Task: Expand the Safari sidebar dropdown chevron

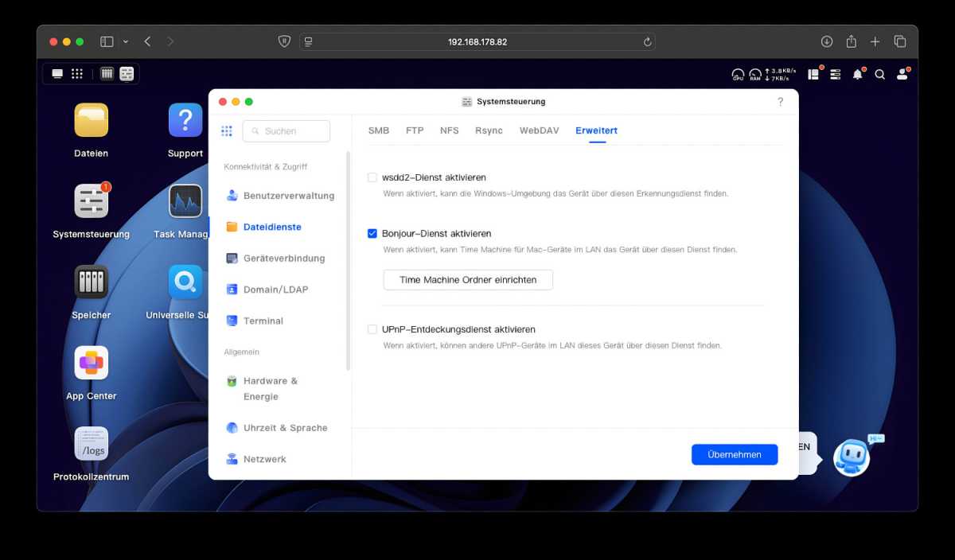Action: pos(126,41)
